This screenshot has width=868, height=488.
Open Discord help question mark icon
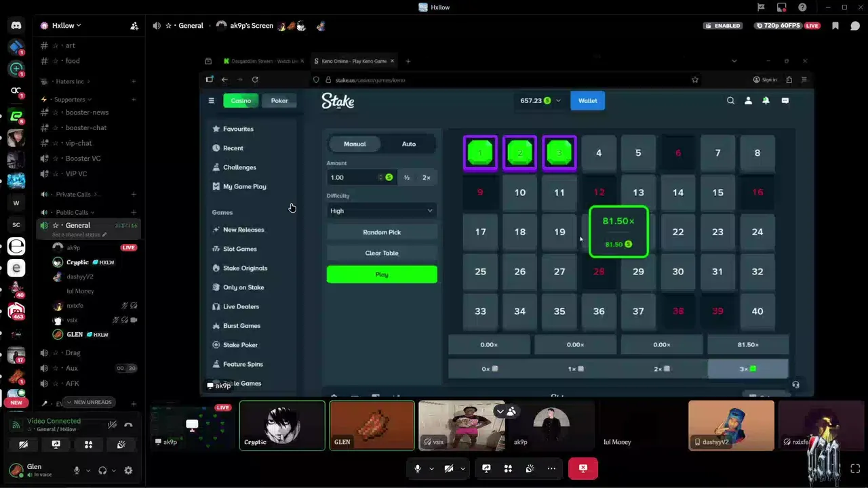[x=803, y=7]
